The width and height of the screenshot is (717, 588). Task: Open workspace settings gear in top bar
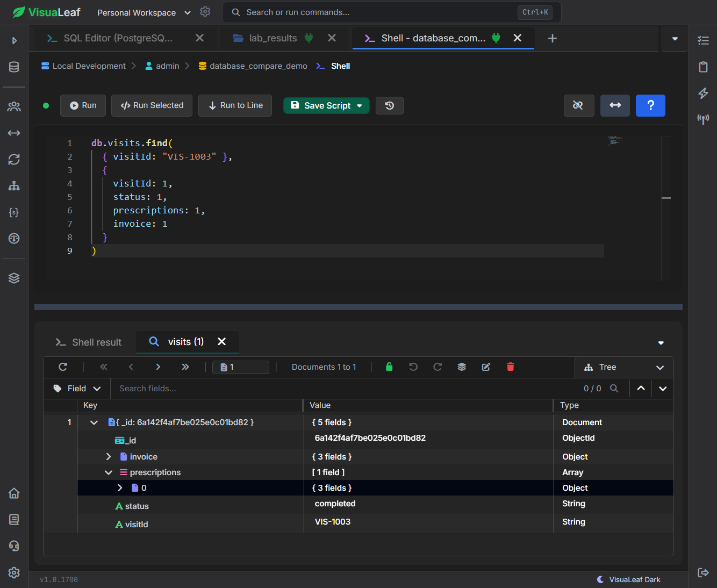click(x=205, y=12)
